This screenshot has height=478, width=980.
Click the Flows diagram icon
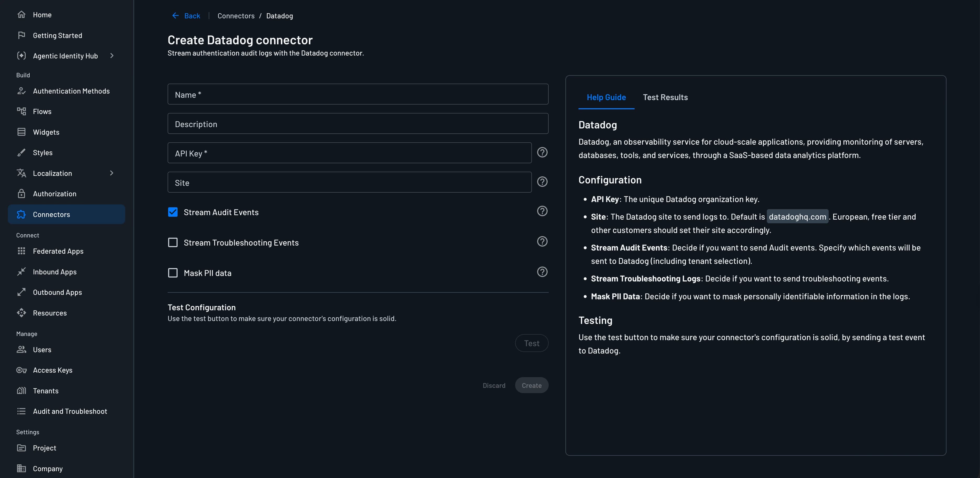click(x=21, y=111)
